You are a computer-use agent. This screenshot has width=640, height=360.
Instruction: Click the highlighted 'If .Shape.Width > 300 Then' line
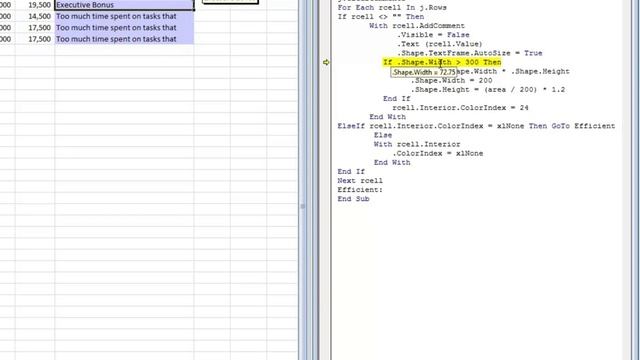[442, 62]
